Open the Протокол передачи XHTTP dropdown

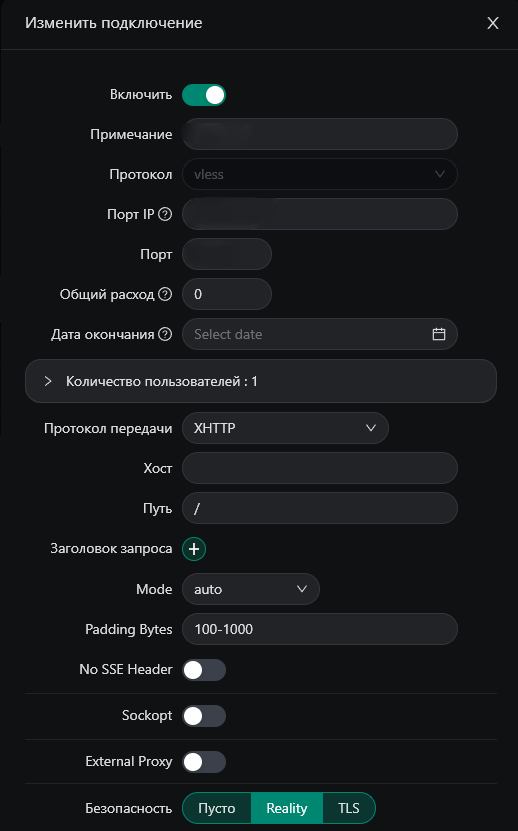[285, 428]
